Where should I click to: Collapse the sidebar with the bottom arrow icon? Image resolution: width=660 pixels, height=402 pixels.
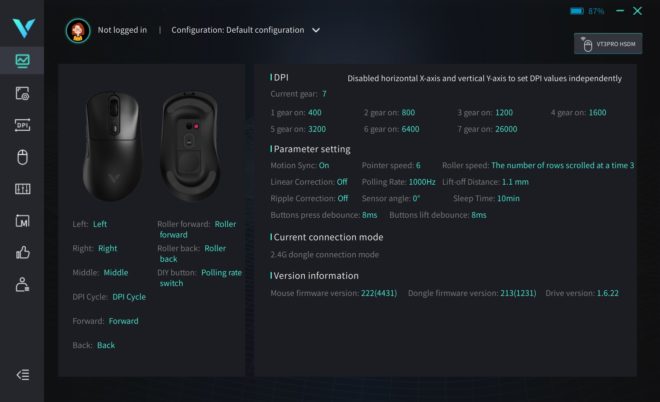23,375
